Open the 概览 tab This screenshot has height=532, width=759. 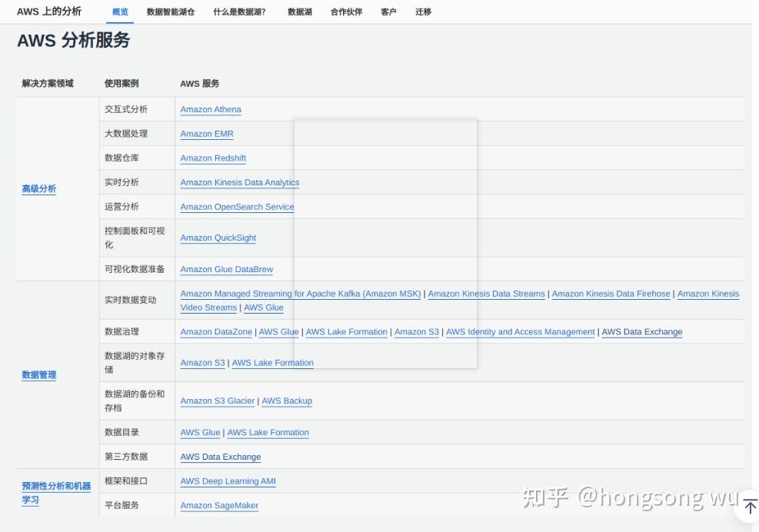120,12
